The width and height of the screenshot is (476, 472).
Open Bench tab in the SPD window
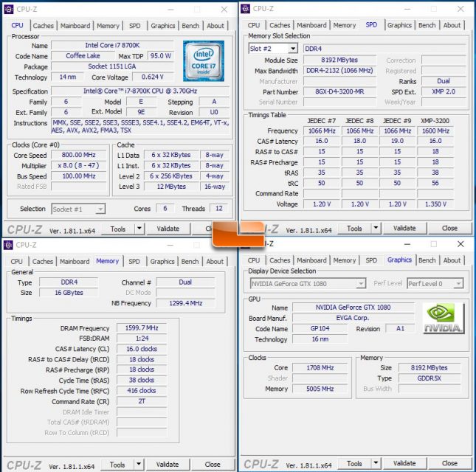[427, 25]
